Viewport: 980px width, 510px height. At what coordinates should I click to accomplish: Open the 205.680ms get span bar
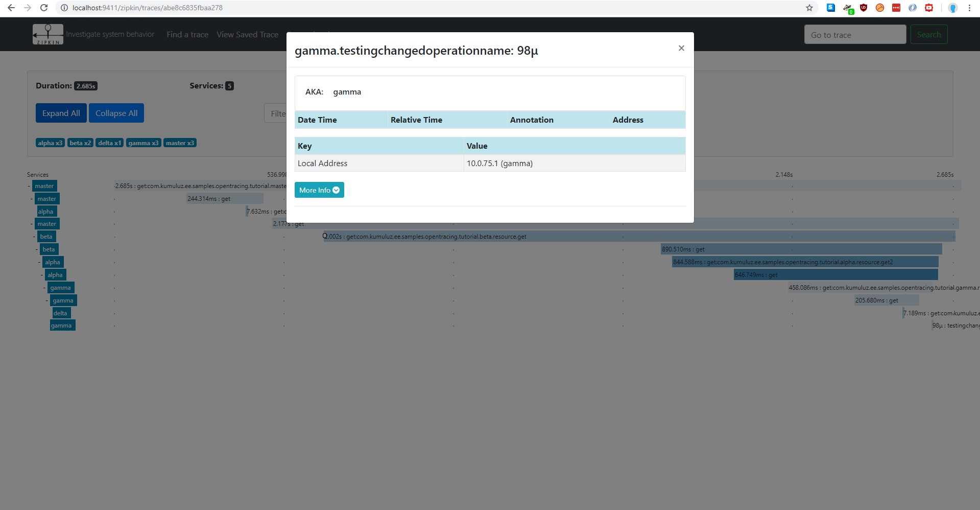coord(887,300)
